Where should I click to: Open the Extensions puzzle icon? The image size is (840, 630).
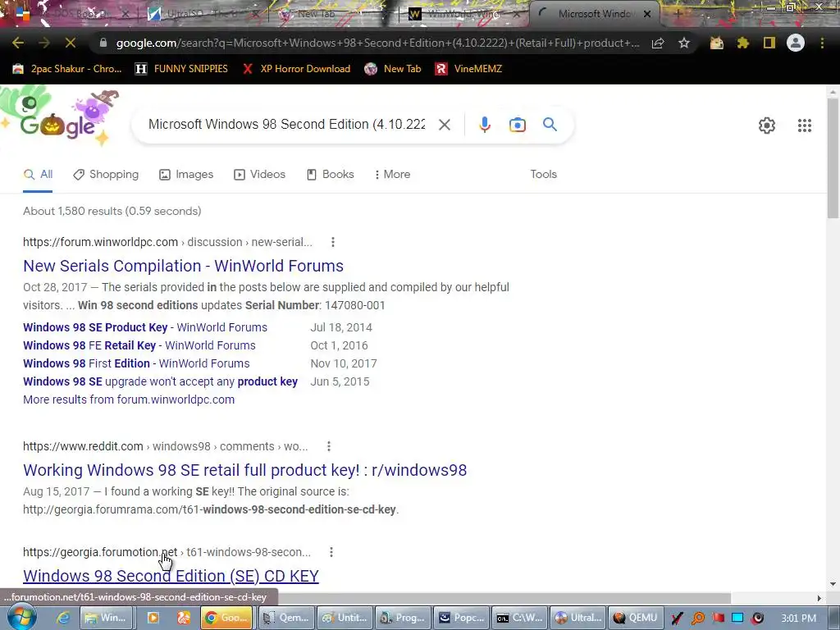point(743,43)
